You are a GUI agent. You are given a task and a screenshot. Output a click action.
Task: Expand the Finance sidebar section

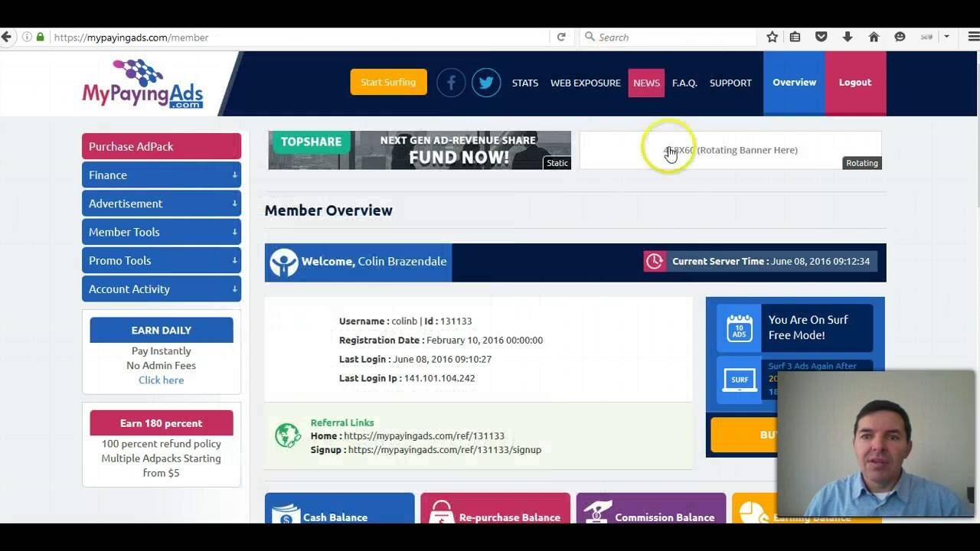162,175
